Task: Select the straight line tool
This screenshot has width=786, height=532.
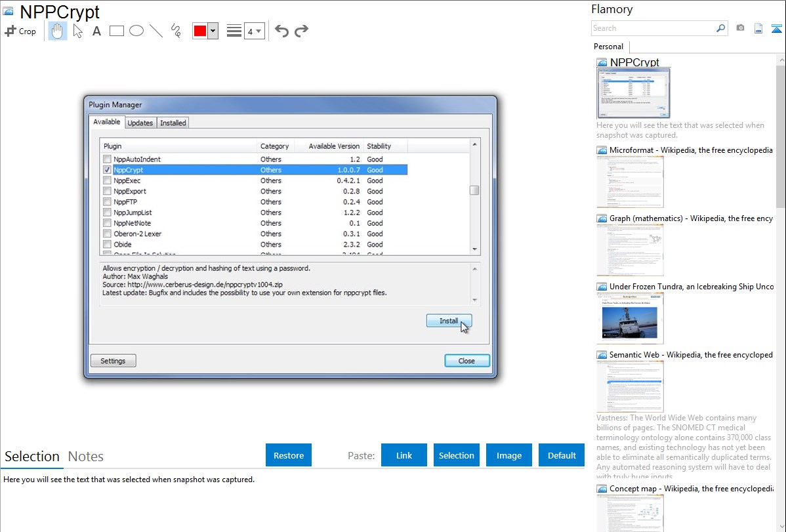Action: point(156,31)
